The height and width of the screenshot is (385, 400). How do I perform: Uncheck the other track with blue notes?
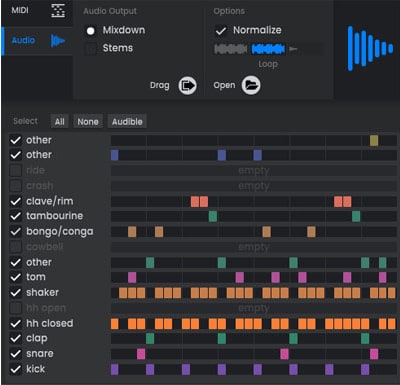(15, 155)
